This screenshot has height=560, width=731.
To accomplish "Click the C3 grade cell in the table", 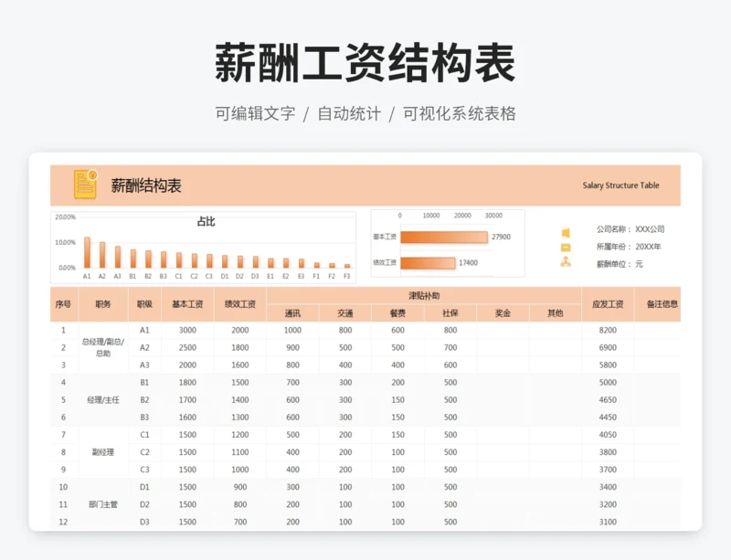I will tap(144, 470).
